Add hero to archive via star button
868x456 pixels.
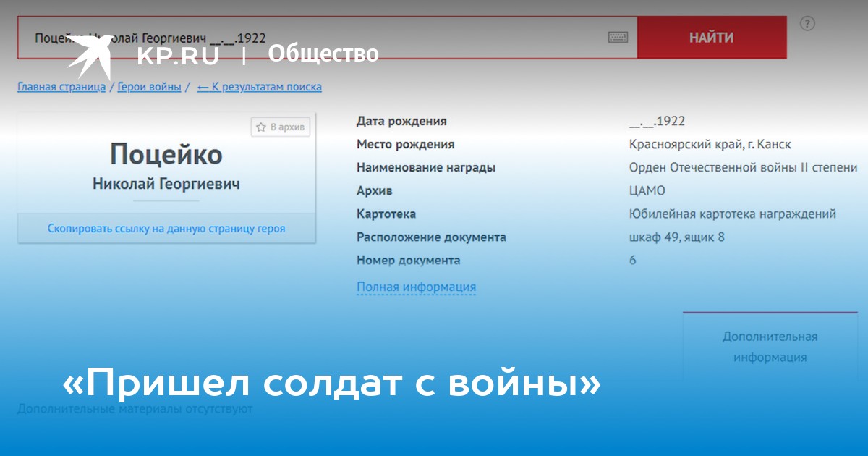(281, 127)
